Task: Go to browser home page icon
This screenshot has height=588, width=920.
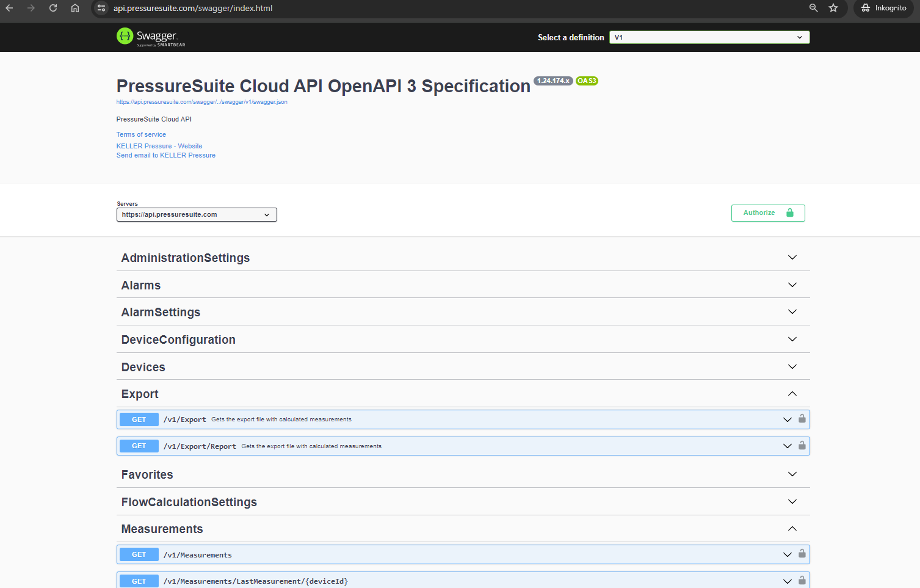Action: (x=75, y=8)
